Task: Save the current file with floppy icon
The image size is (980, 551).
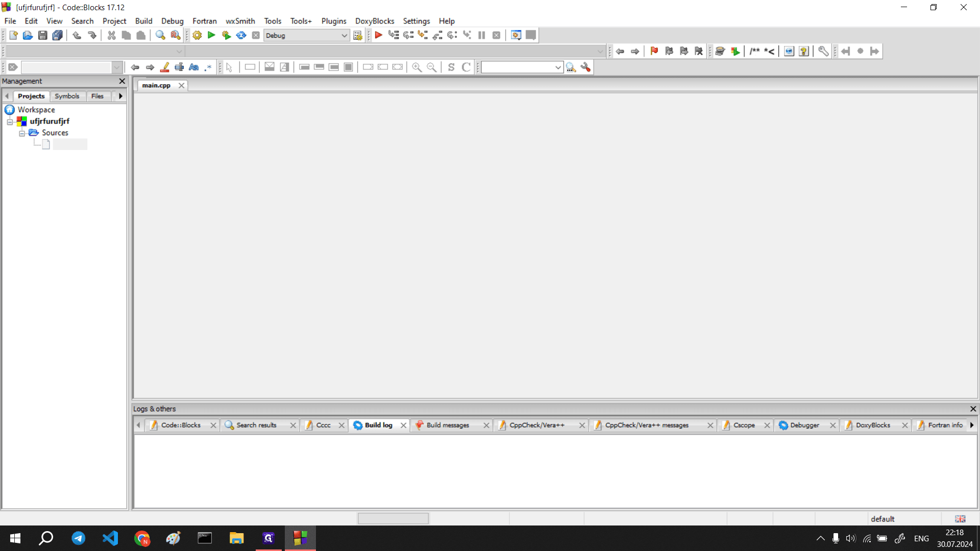Action: (x=43, y=35)
